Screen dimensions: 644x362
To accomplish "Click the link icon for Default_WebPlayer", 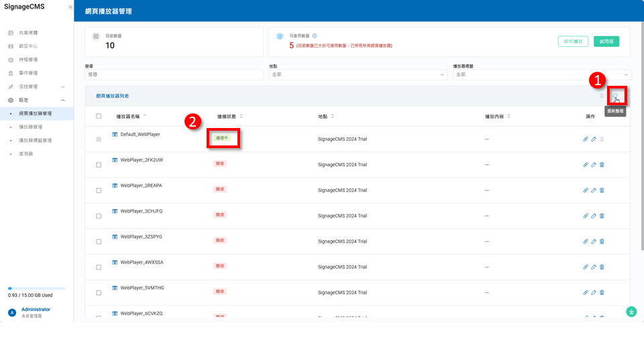I will pos(586,139).
